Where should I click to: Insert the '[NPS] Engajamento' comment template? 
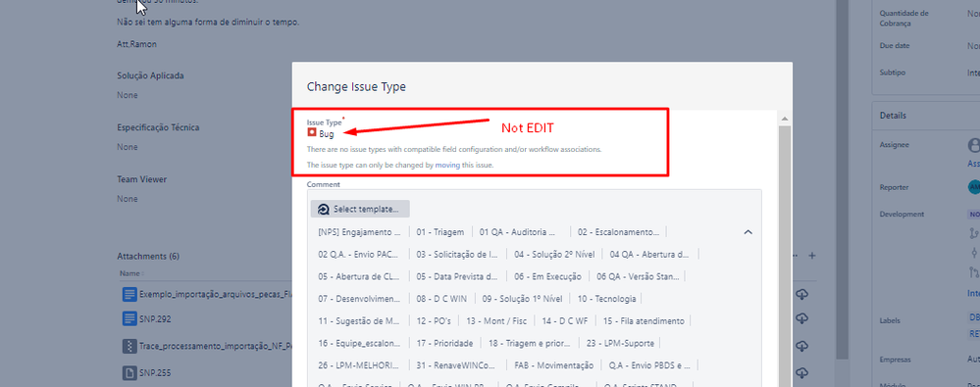[359, 232]
